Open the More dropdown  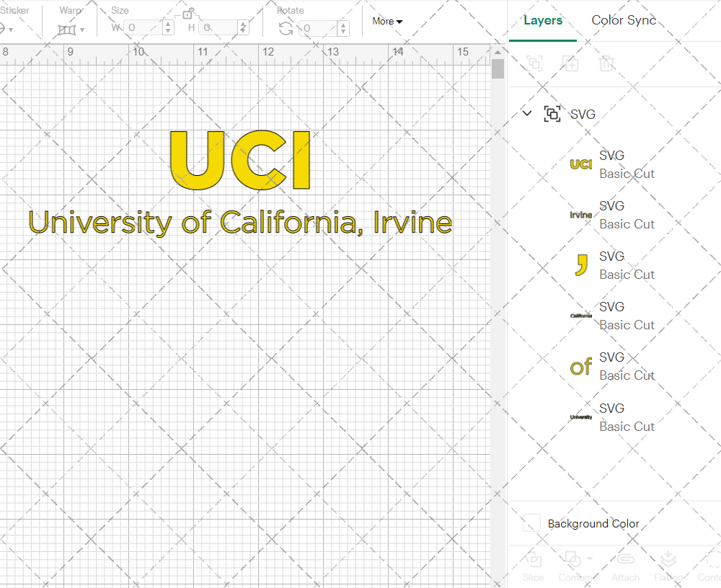pos(386,22)
